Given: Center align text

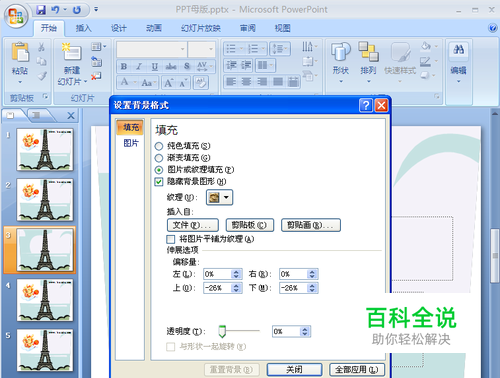Looking at the screenshot, I should 246,81.
